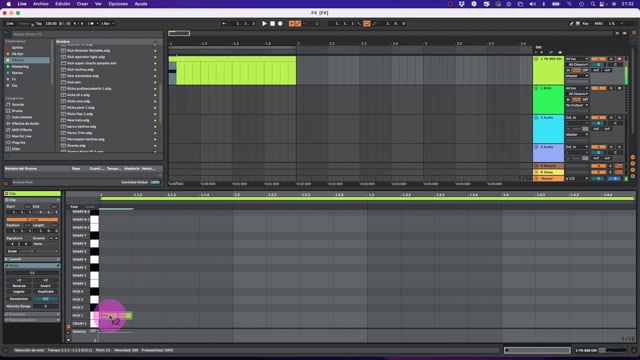Toggle the MIDI Map Mode button
This screenshot has height=360, width=640.
tap(598, 24)
